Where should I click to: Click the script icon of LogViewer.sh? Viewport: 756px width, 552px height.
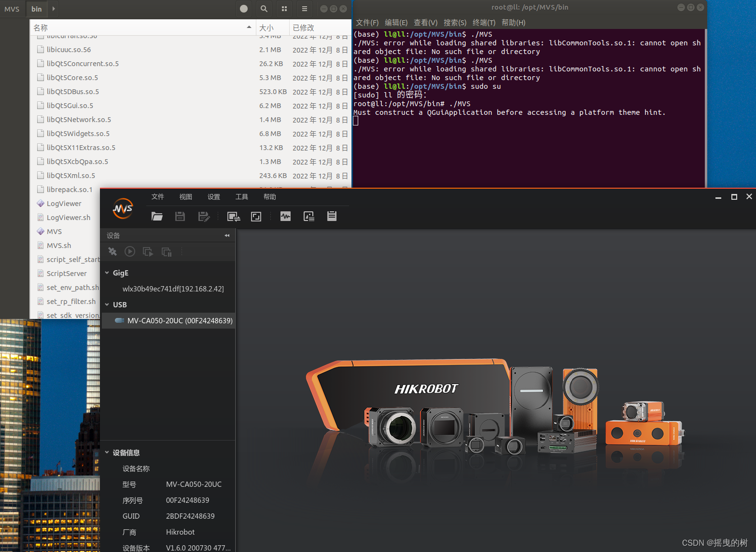(41, 217)
